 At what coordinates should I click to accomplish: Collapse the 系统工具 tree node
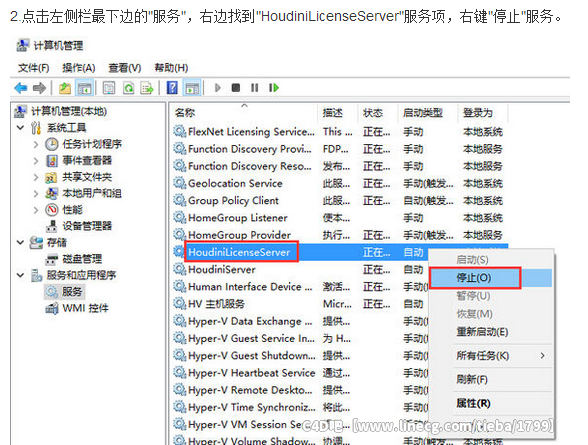tap(21, 128)
